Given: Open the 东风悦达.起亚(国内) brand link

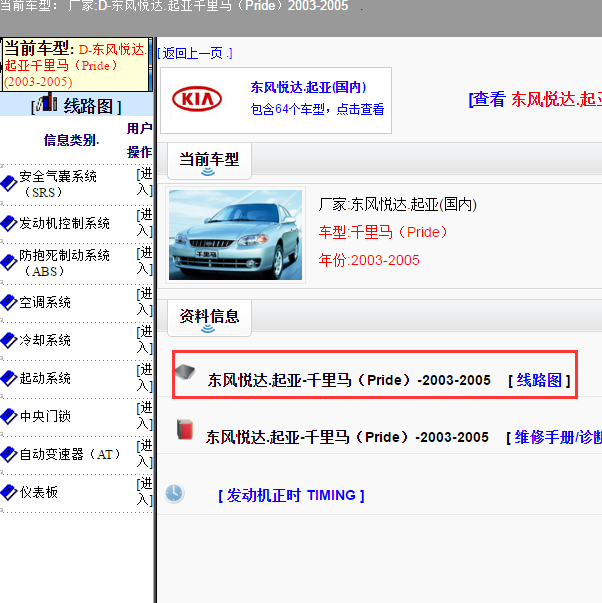Looking at the screenshot, I should 309,87.
